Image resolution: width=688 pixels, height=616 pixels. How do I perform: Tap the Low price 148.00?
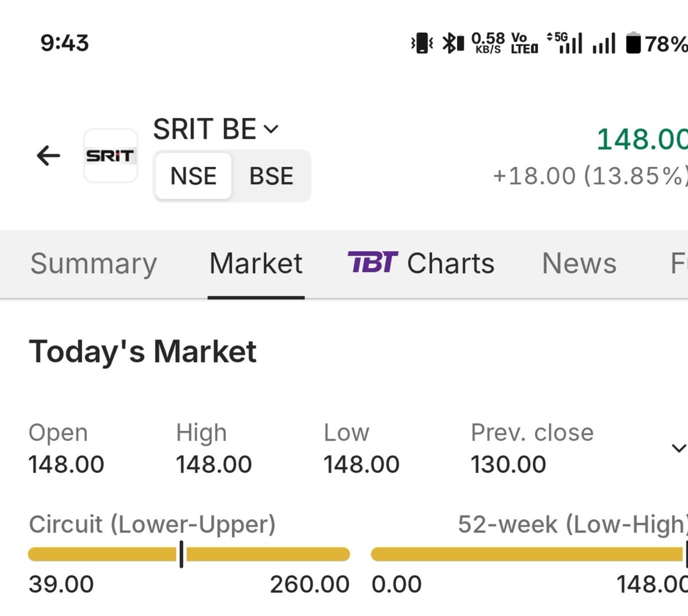coord(362,465)
